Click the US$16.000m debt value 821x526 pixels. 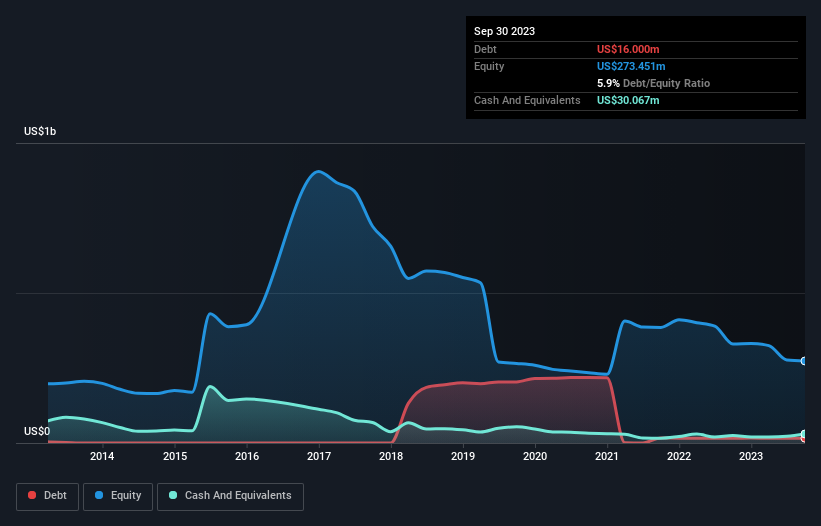[x=628, y=49]
